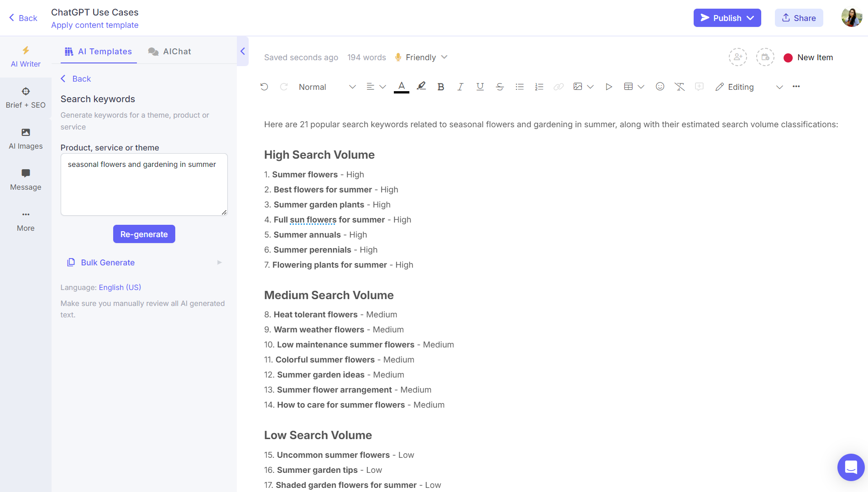This screenshot has width=868, height=492.
Task: Switch to the AI Templates tab
Action: [x=98, y=51]
